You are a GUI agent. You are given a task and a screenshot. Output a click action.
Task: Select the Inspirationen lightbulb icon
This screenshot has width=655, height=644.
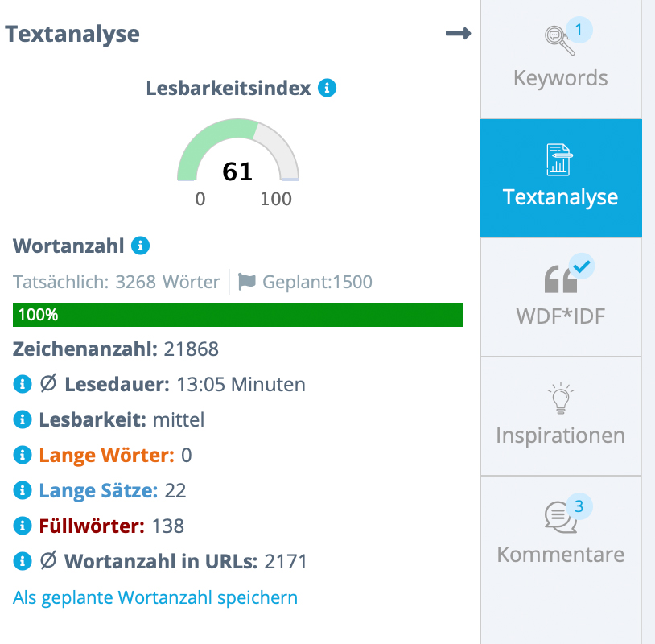[561, 398]
